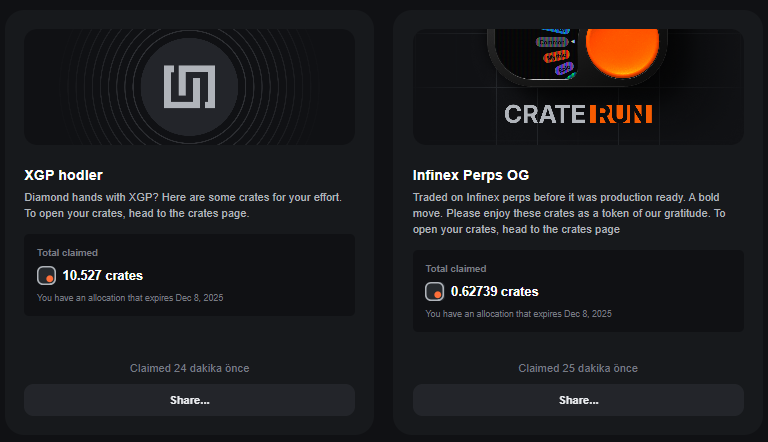Click 'Claimed 25 dakika önce' text
Image resolution: width=768 pixels, height=442 pixels.
pyautogui.click(x=578, y=368)
